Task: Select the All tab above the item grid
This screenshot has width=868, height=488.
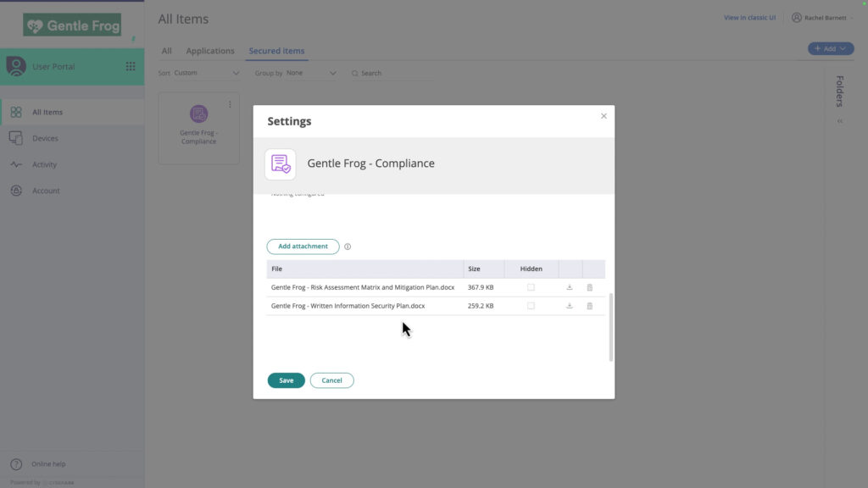Action: 166,50
